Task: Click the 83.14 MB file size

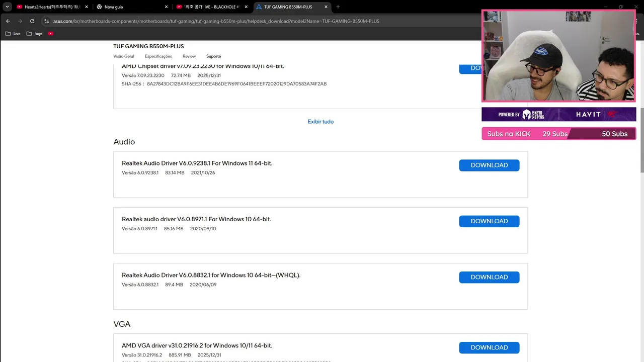Action: tap(175, 173)
